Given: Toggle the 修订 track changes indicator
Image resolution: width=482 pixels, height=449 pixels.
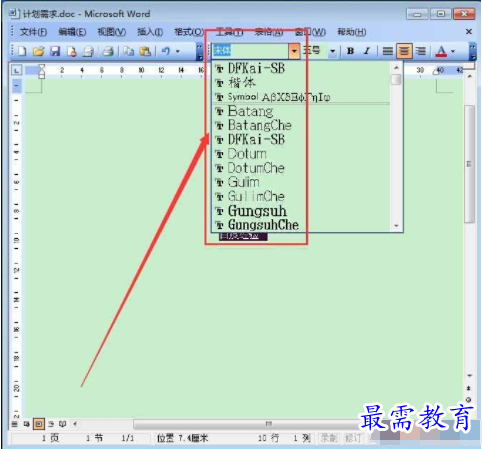Looking at the screenshot, I should (353, 438).
